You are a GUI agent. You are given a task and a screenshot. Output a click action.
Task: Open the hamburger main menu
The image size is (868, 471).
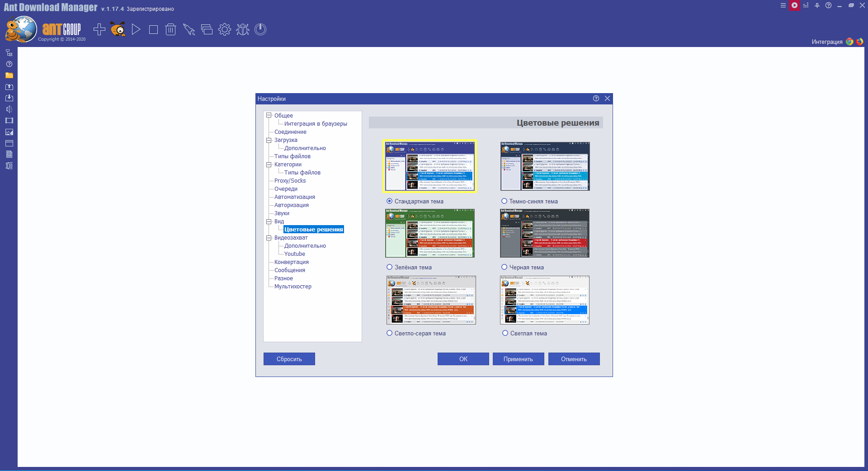(x=783, y=5)
